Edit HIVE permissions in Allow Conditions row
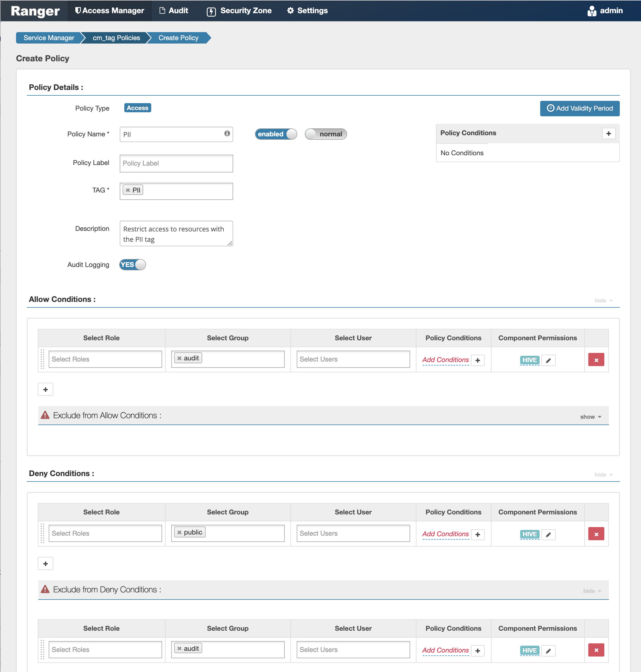The height and width of the screenshot is (672, 641). (x=548, y=360)
